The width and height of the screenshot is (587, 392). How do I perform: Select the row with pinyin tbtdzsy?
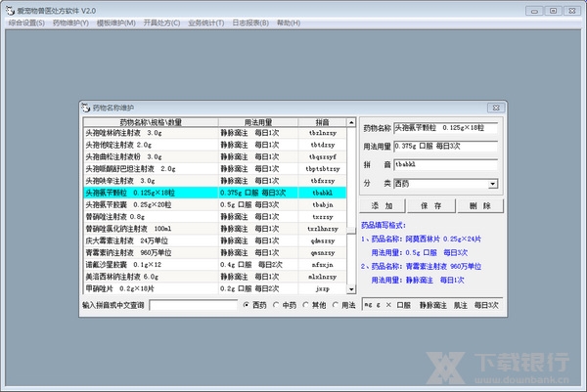pos(215,145)
